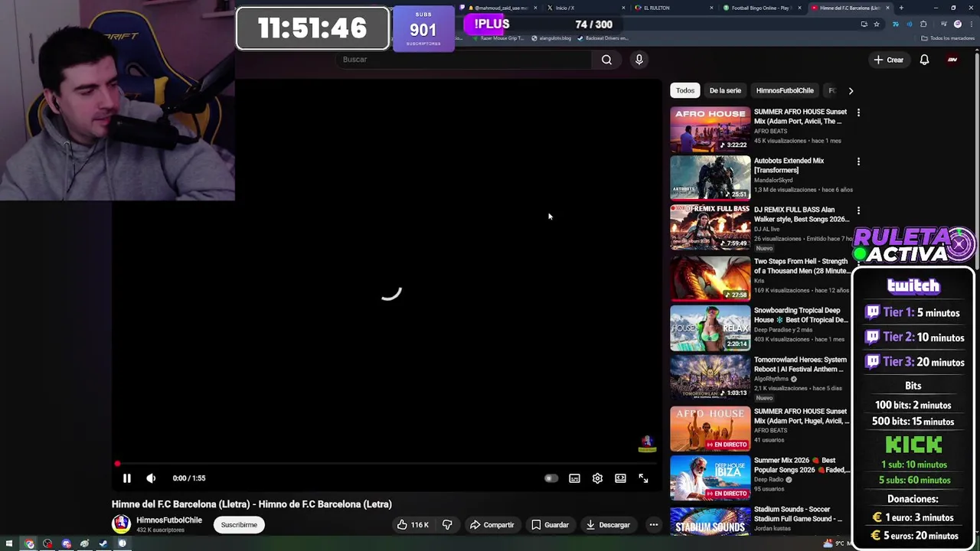Click the video title Himne del F.C Barcelona
The width and height of the screenshot is (980, 551).
tap(252, 504)
